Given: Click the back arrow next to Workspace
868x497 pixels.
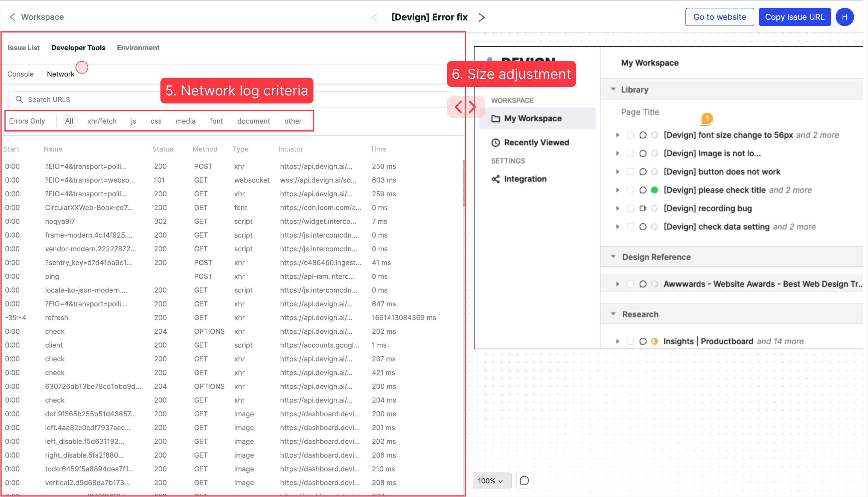Looking at the screenshot, I should tap(12, 17).
